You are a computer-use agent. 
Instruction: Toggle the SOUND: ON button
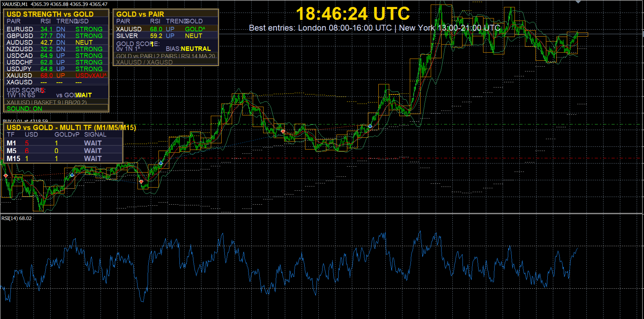click(56, 108)
